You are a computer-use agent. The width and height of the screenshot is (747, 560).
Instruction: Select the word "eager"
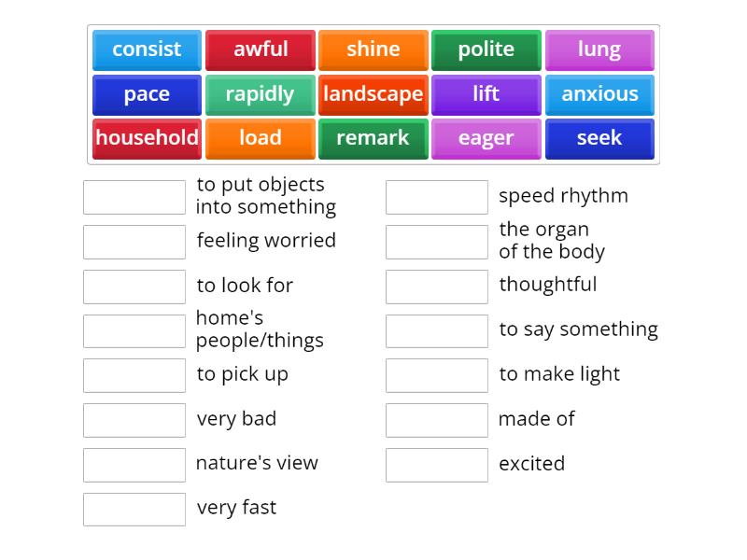486,138
